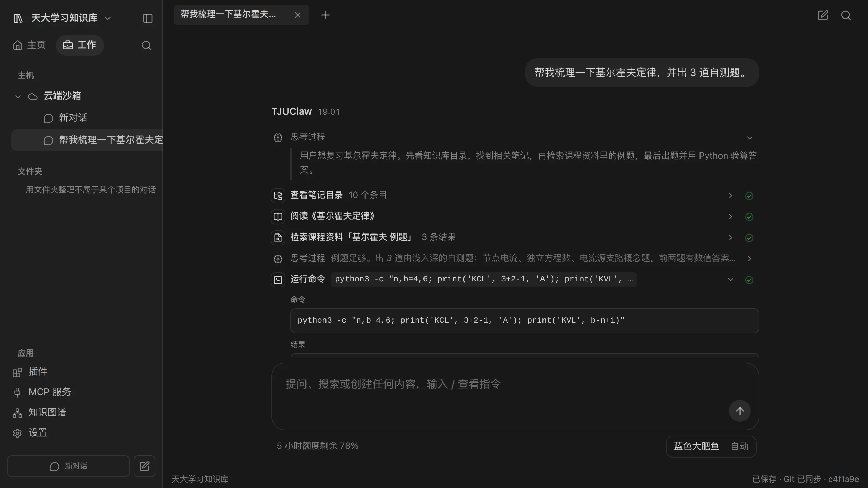868x488 pixels.
Task: Open the 帮我梳理一下基尔霍夫定 conversation in sidebar
Action: [x=86, y=140]
